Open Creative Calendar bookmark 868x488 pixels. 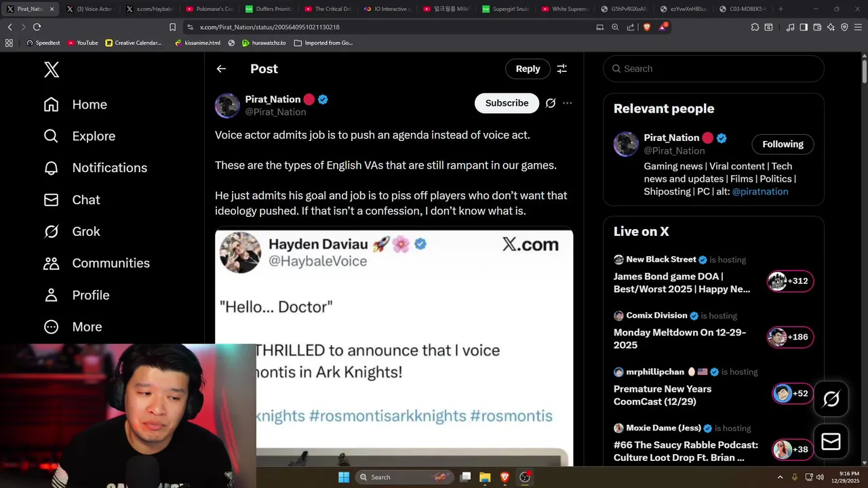pos(134,43)
